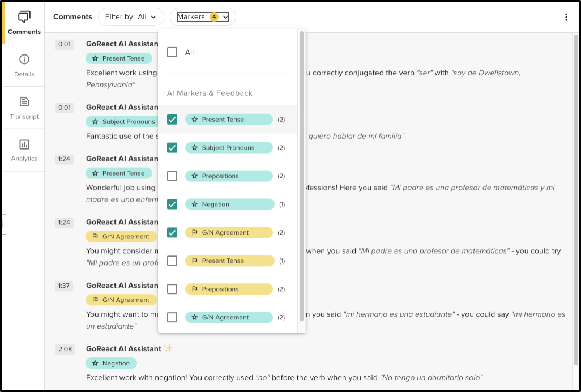Uncheck the Present Tense marker
Image resolution: width=581 pixels, height=392 pixels.
(x=172, y=119)
